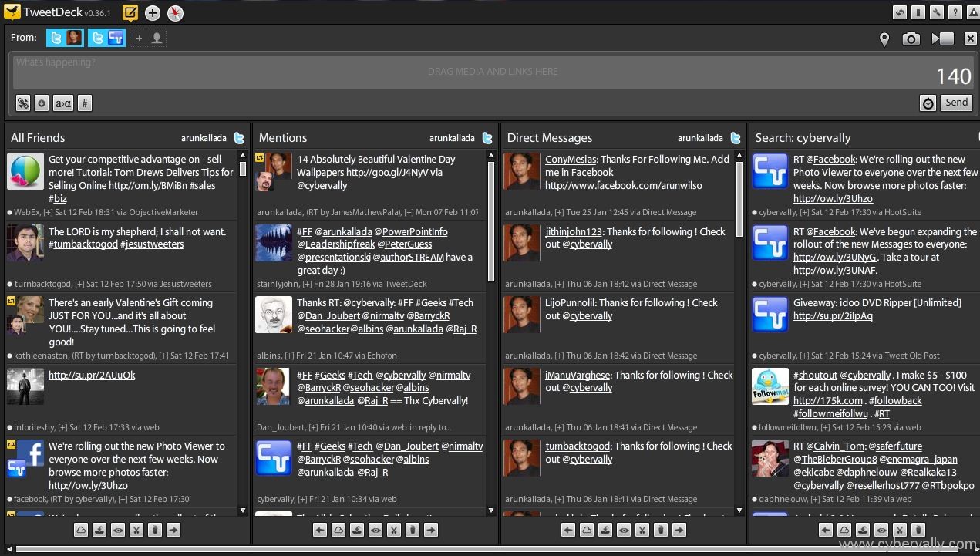The height and width of the screenshot is (556, 980).
Task: Select the All Friends column header
Action: tap(38, 138)
